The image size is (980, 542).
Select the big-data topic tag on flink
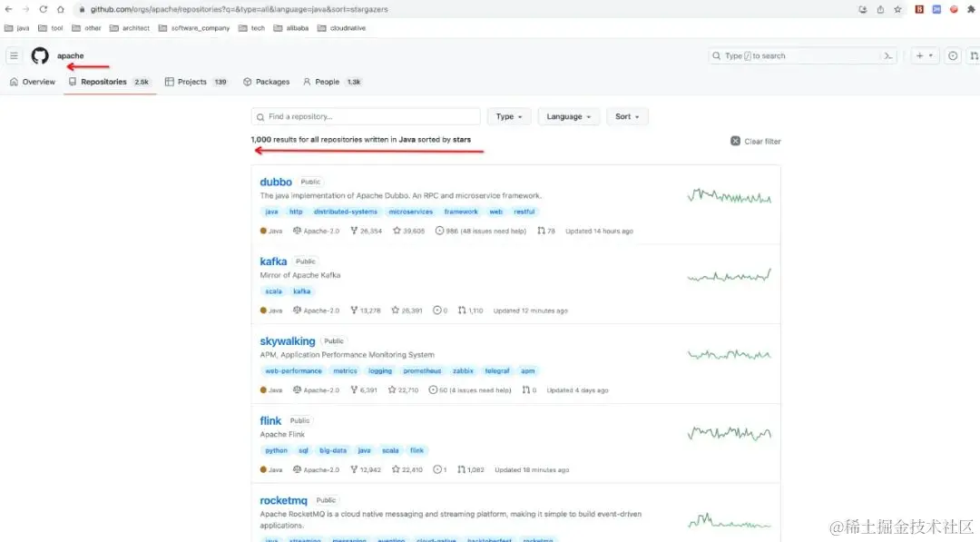[332, 450]
